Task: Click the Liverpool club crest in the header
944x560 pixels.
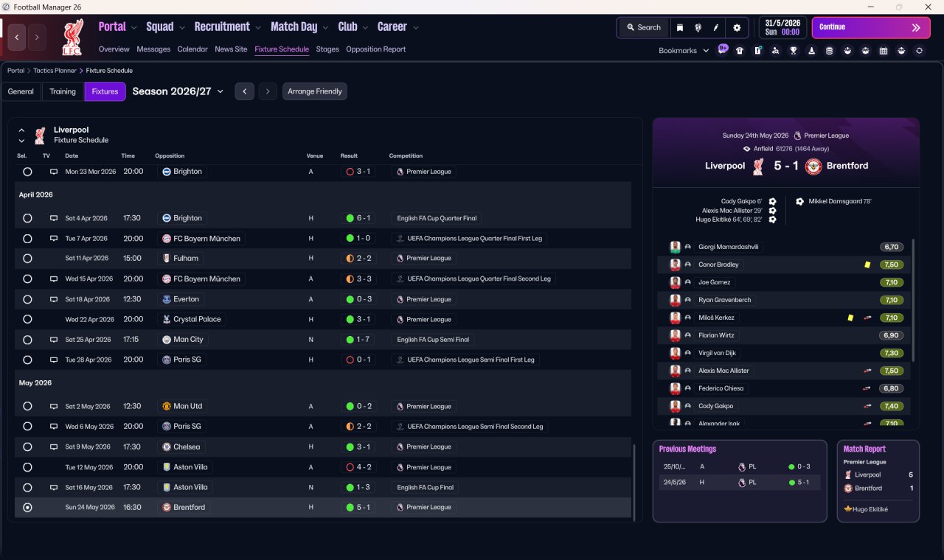Action: click(x=72, y=37)
